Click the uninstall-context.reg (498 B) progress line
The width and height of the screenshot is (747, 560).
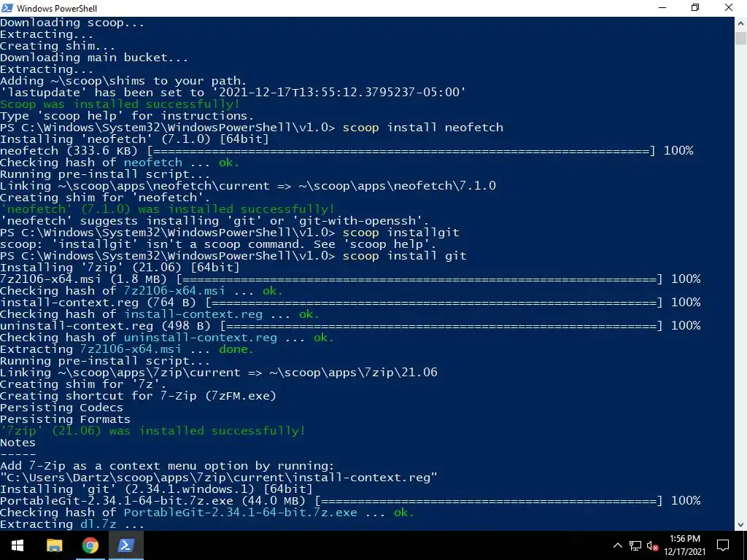(350, 326)
